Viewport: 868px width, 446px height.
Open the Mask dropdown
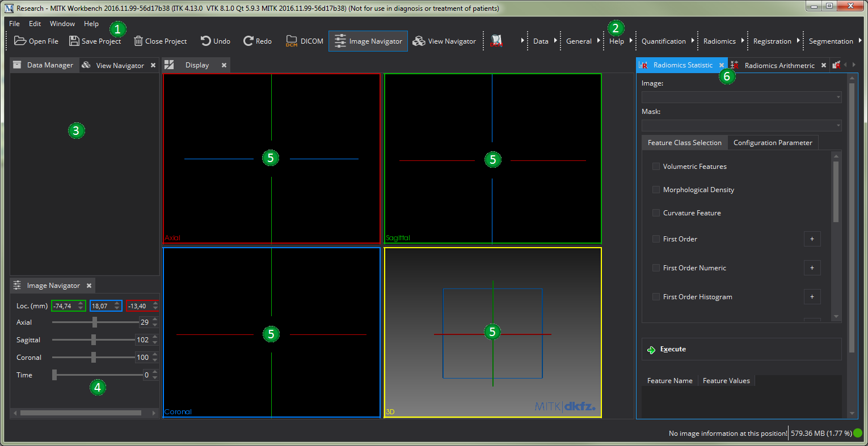[741, 125]
